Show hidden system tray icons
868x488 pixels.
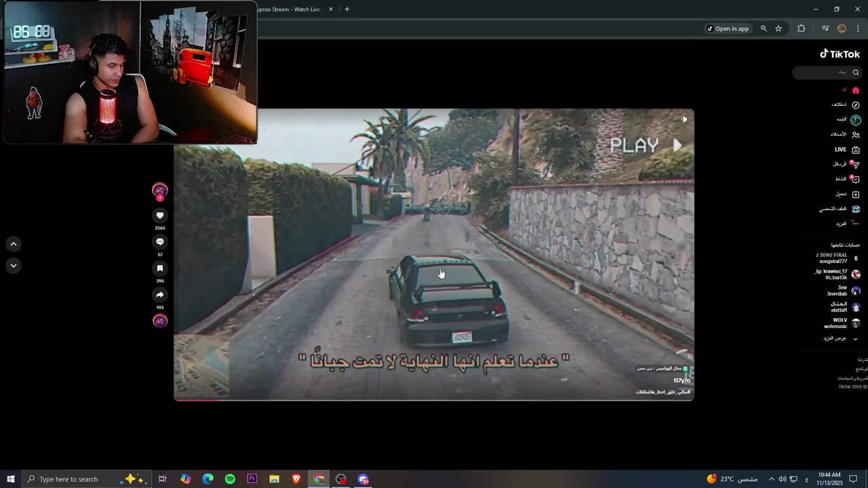pyautogui.click(x=771, y=479)
